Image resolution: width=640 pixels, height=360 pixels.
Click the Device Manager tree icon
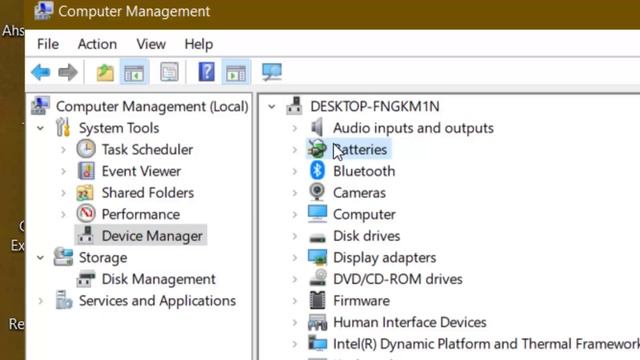[86, 236]
